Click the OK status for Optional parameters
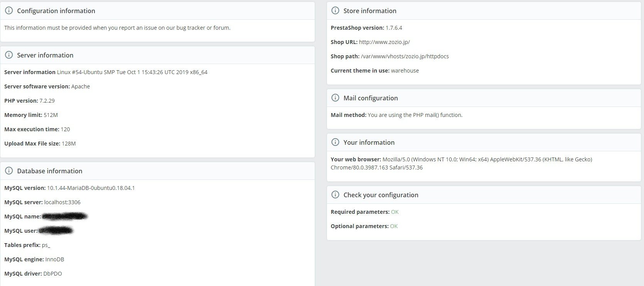 pos(394,226)
